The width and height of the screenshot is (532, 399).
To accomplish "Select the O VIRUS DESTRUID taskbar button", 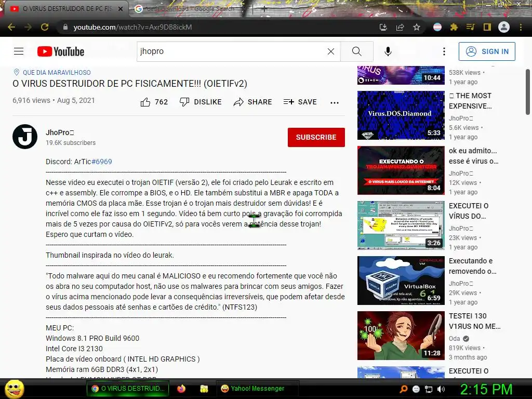I will pyautogui.click(x=129, y=389).
